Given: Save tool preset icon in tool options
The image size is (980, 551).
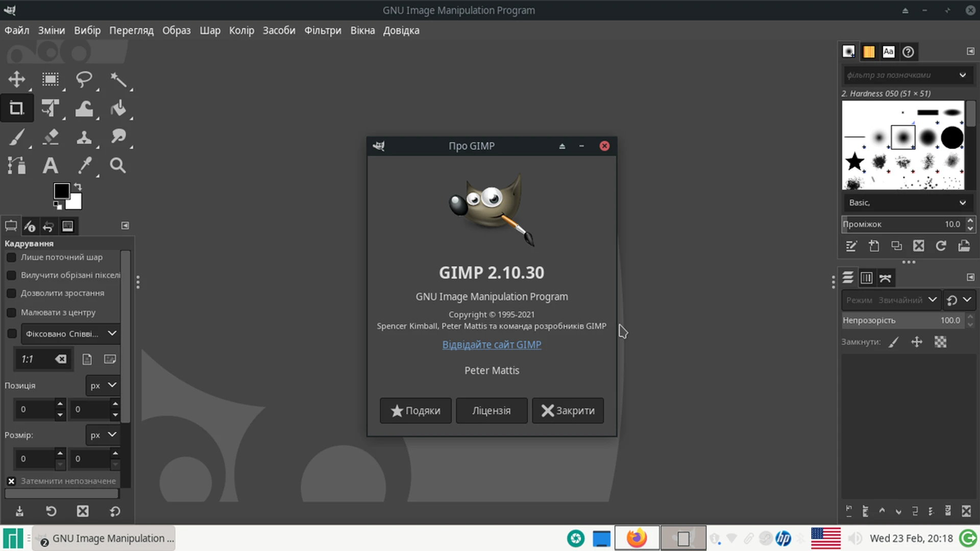Looking at the screenshot, I should coord(19,511).
